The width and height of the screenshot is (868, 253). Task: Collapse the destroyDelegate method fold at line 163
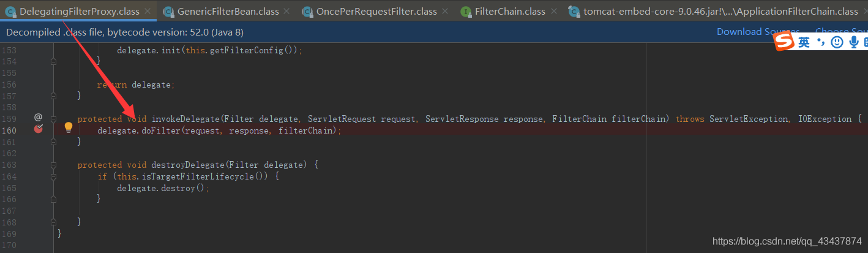[x=54, y=165]
